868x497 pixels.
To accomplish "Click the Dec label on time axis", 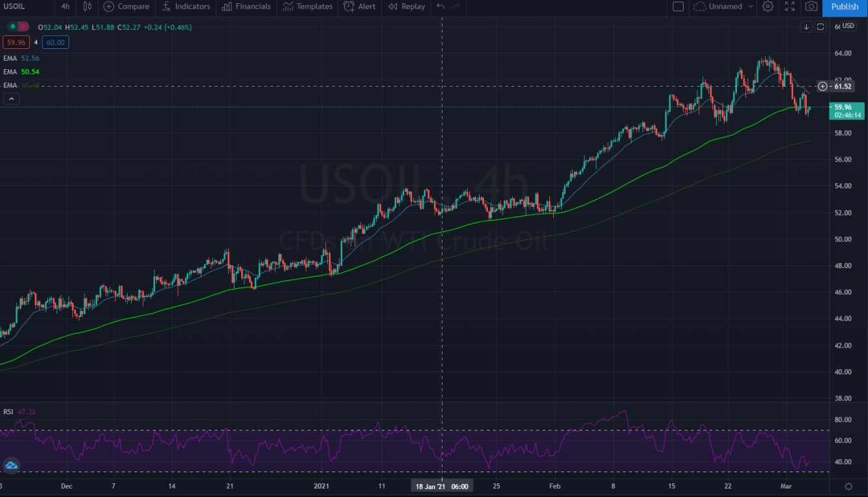I will coord(65,487).
